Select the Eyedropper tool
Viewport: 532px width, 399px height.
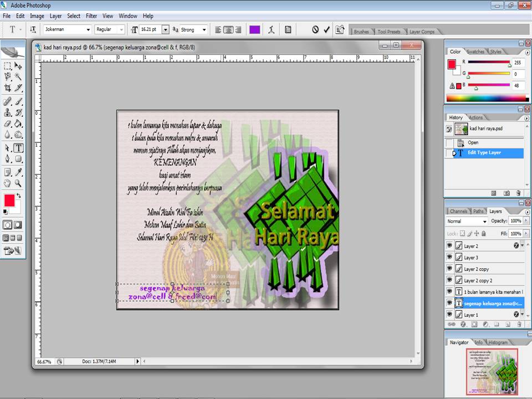[x=18, y=172]
